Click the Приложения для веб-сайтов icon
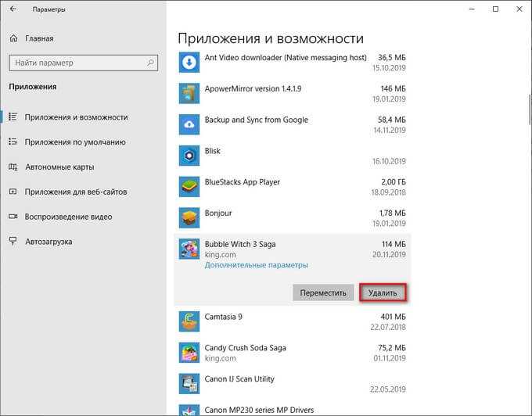Image resolution: width=532 pixels, height=416 pixels. (13, 192)
